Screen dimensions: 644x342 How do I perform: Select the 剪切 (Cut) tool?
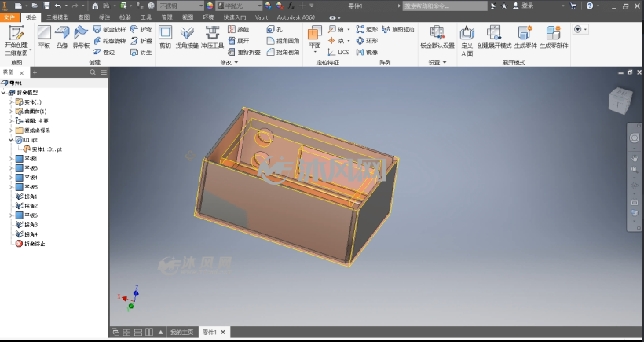165,37
